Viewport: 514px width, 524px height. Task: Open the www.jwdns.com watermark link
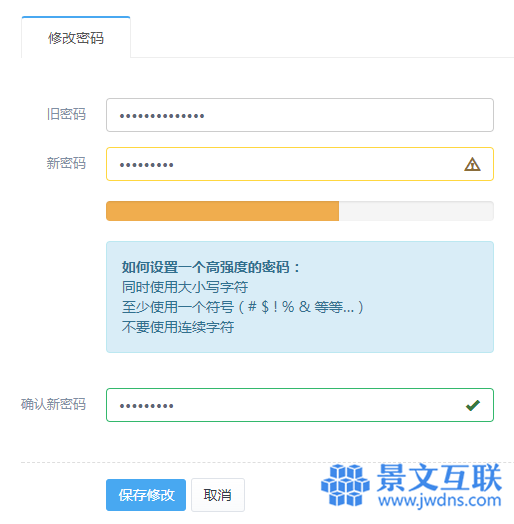pyautogui.click(x=440, y=500)
